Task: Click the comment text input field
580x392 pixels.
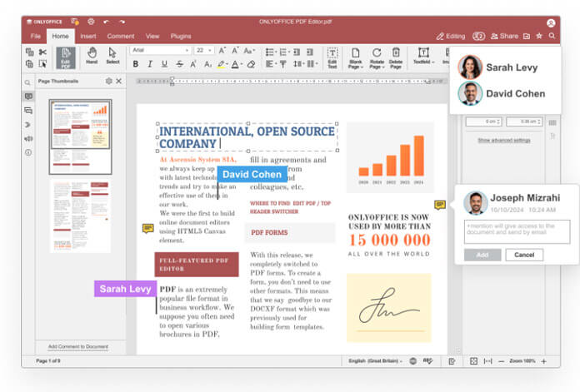Action: (x=517, y=231)
